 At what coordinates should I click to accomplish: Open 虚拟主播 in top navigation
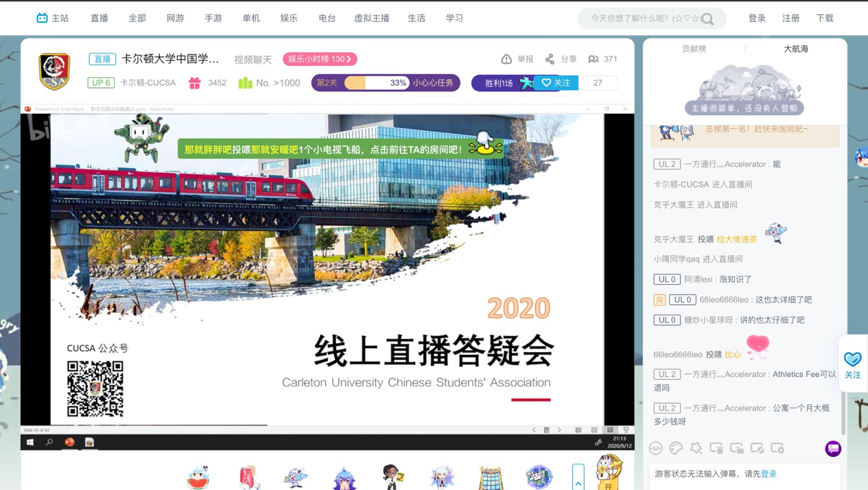click(371, 19)
